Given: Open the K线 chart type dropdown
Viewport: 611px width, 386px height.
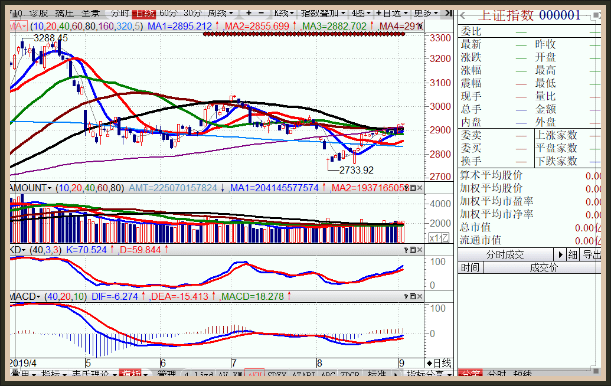Looking at the screenshot, I should (284, 13).
